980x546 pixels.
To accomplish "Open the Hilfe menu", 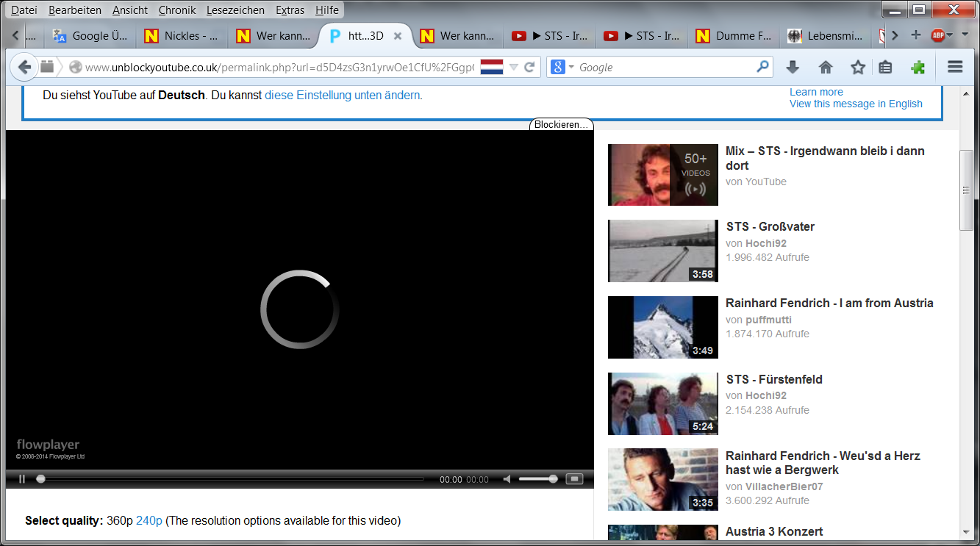I will tap(327, 10).
